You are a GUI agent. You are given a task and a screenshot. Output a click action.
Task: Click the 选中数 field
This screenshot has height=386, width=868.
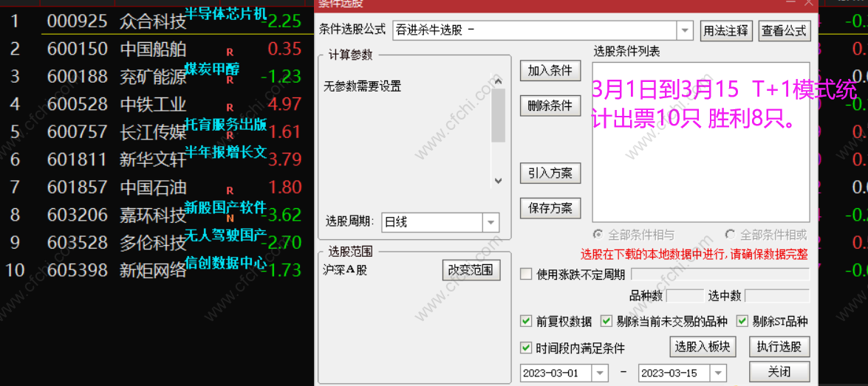pos(777,296)
